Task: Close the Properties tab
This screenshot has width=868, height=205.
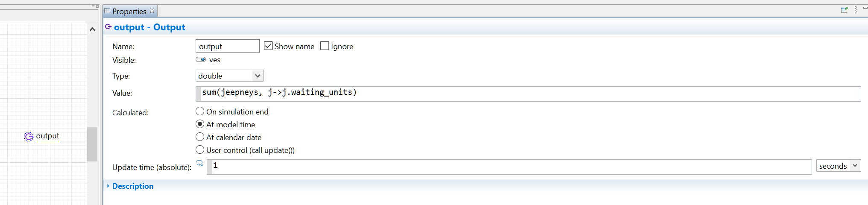Action: click(152, 11)
